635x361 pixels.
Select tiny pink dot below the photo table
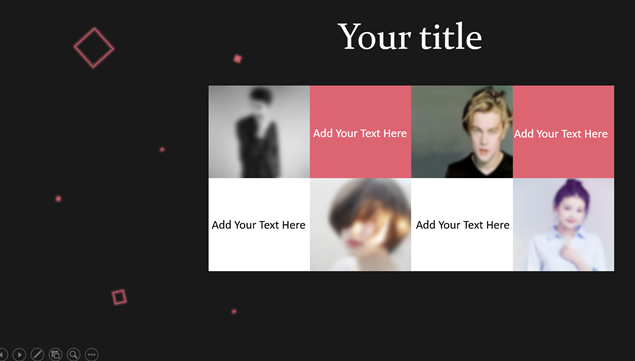tap(234, 312)
